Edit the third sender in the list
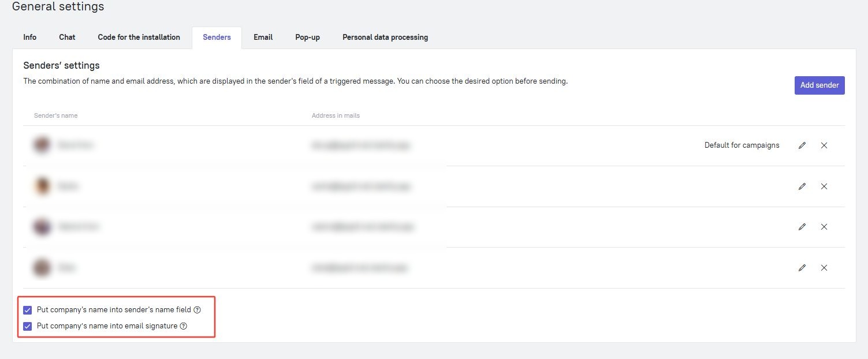This screenshot has width=868, height=359. (802, 227)
